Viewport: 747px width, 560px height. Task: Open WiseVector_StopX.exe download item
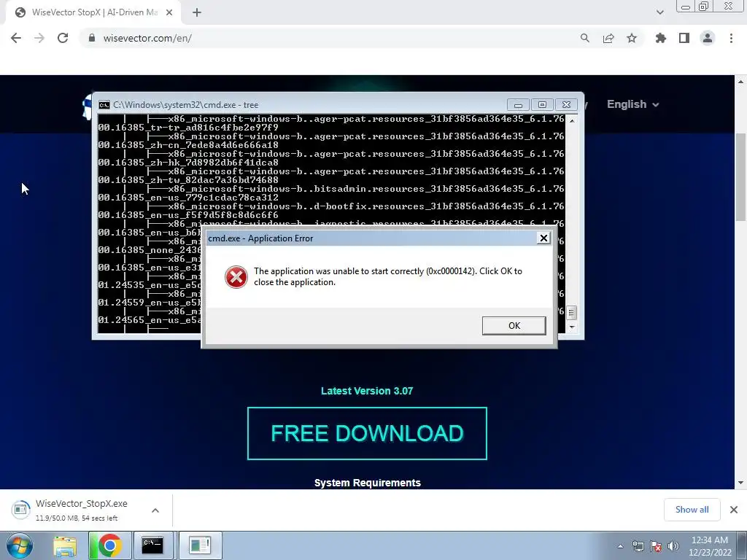(81, 510)
